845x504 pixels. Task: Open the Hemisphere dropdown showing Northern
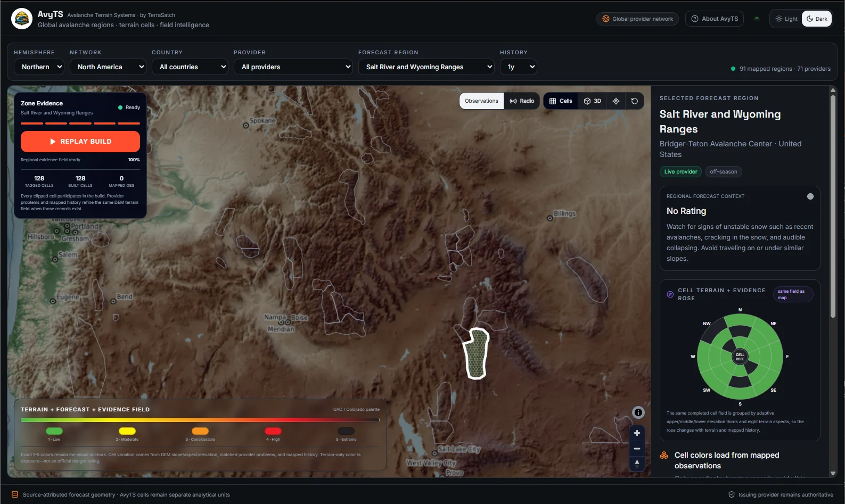pyautogui.click(x=39, y=67)
